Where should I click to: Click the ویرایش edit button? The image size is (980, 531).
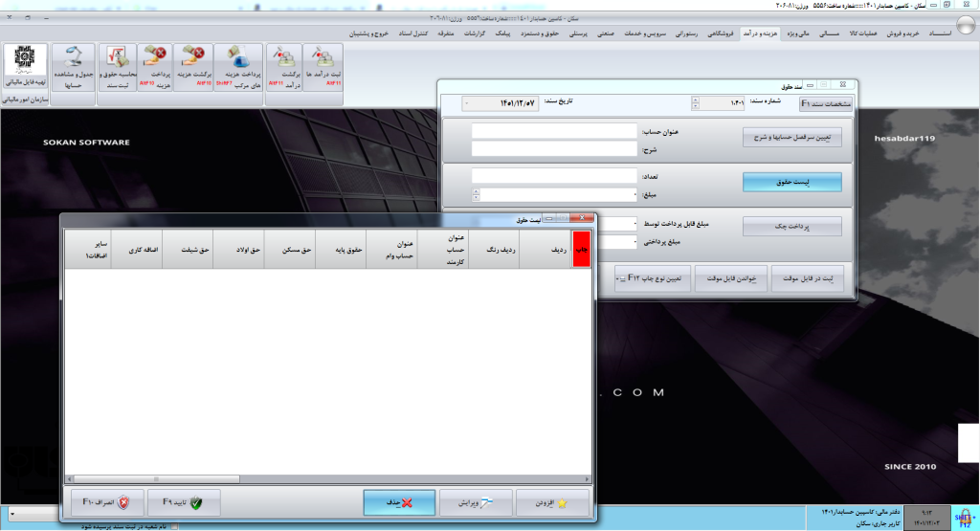tap(476, 503)
